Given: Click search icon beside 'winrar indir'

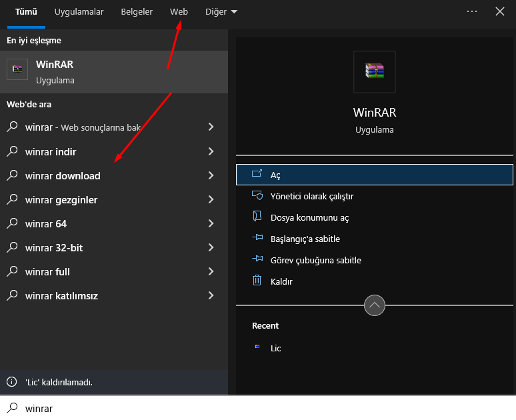Looking at the screenshot, I should [12, 151].
